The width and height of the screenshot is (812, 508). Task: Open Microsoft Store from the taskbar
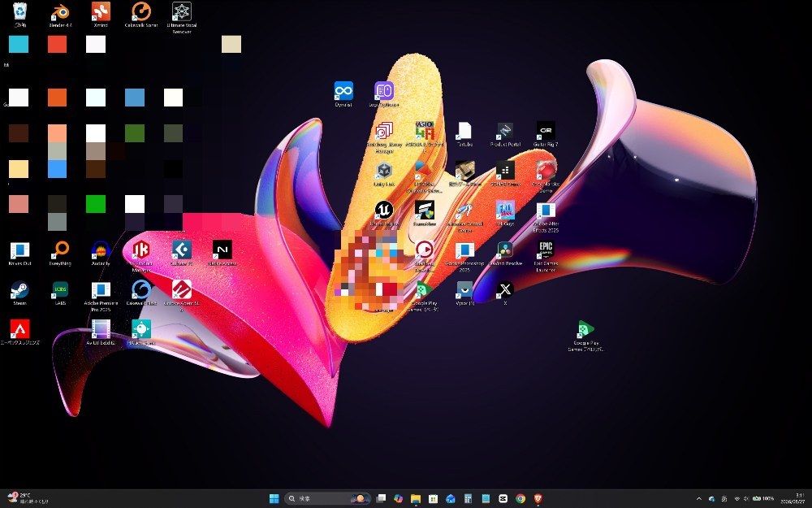[x=433, y=498]
